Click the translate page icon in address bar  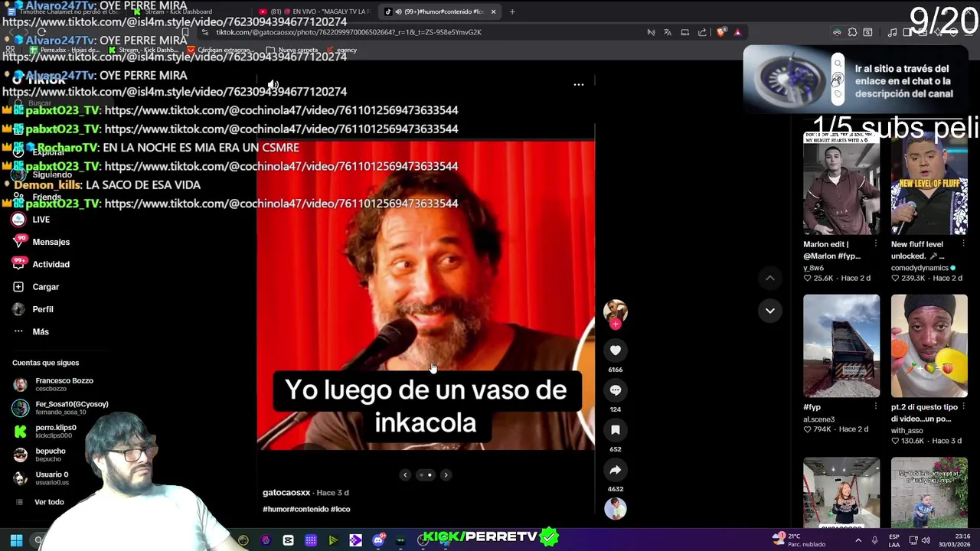tap(668, 32)
